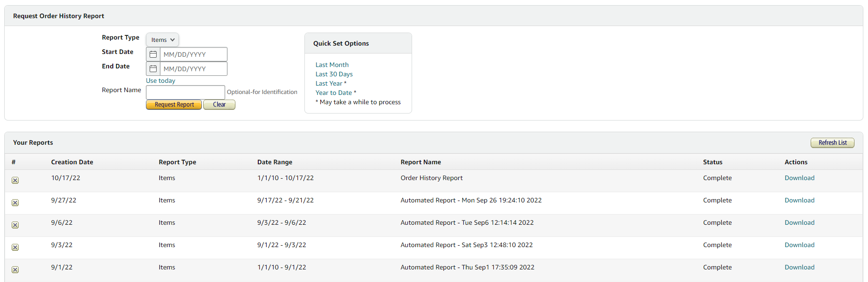Viewport: 868px width, 282px height.
Task: Click the Start Date input field
Action: click(193, 54)
